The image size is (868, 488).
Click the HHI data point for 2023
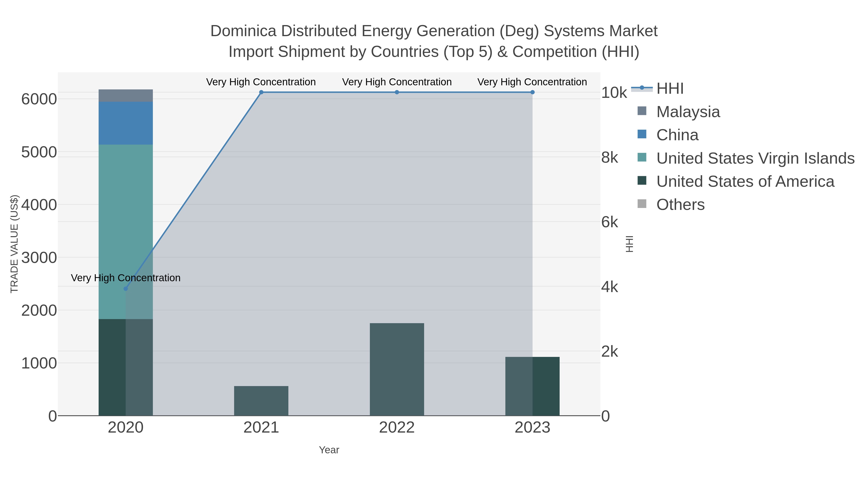pyautogui.click(x=532, y=92)
